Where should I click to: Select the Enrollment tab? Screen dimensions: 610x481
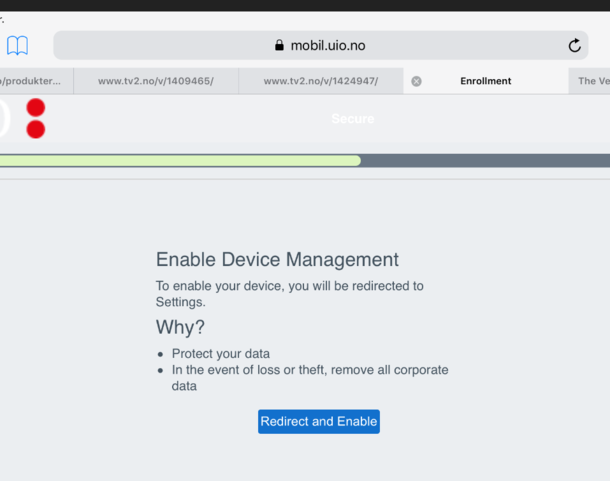pyautogui.click(x=486, y=81)
